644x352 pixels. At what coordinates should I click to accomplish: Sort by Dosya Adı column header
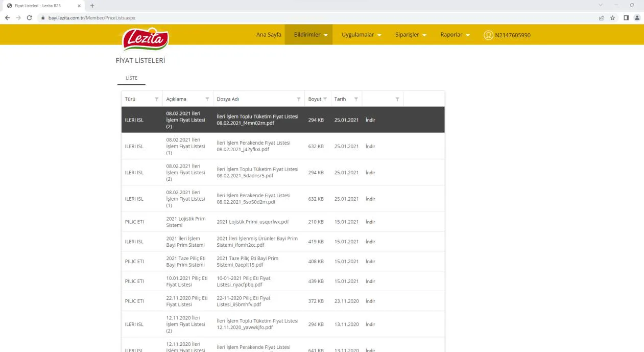[228, 99]
